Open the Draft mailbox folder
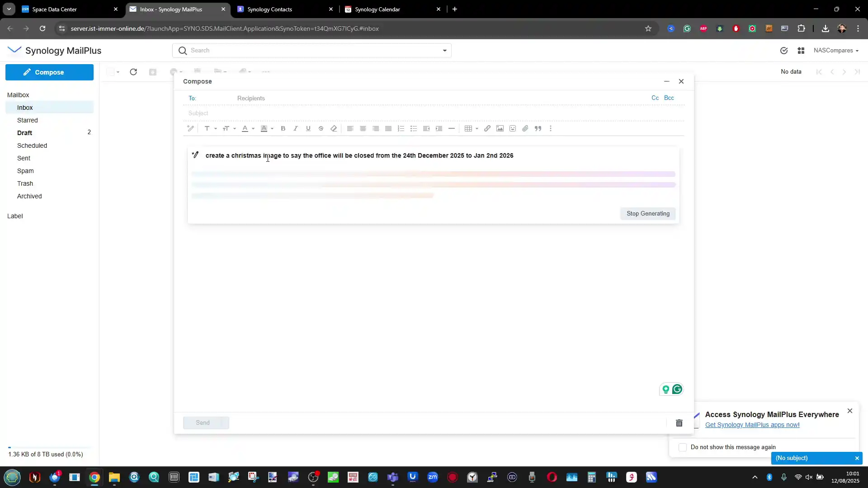Image resolution: width=868 pixels, height=488 pixels. pos(49,133)
